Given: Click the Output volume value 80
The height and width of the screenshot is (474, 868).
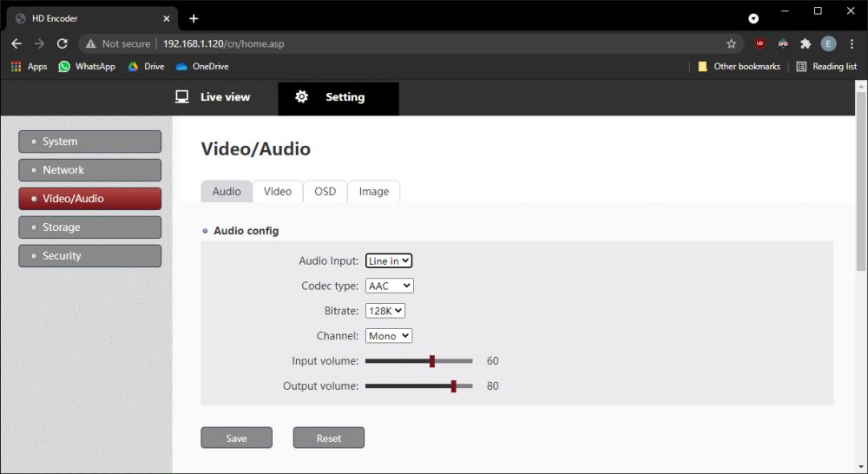Looking at the screenshot, I should [x=493, y=386].
